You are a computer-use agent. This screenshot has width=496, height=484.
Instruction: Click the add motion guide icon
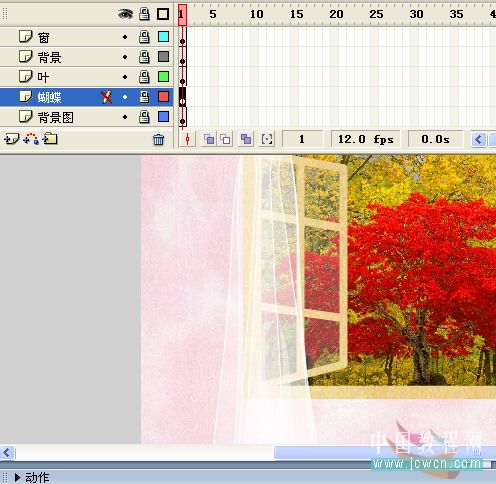(x=31, y=139)
